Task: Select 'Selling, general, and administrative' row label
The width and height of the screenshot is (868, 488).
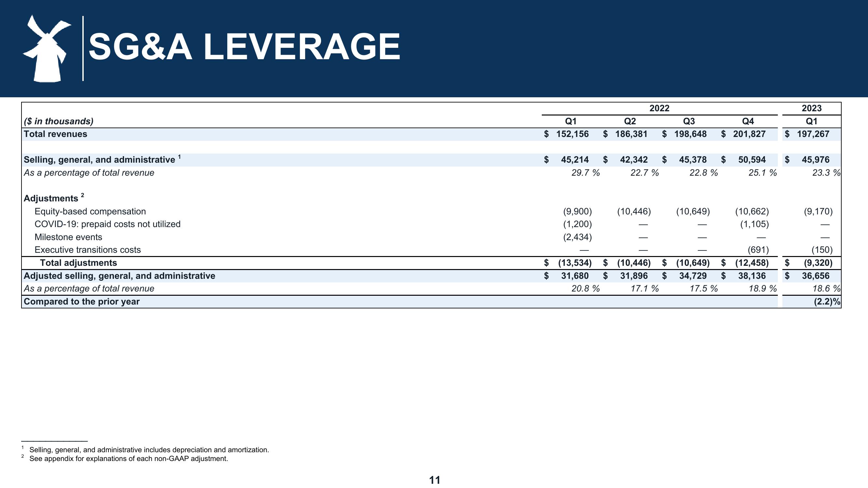Action: click(99, 160)
